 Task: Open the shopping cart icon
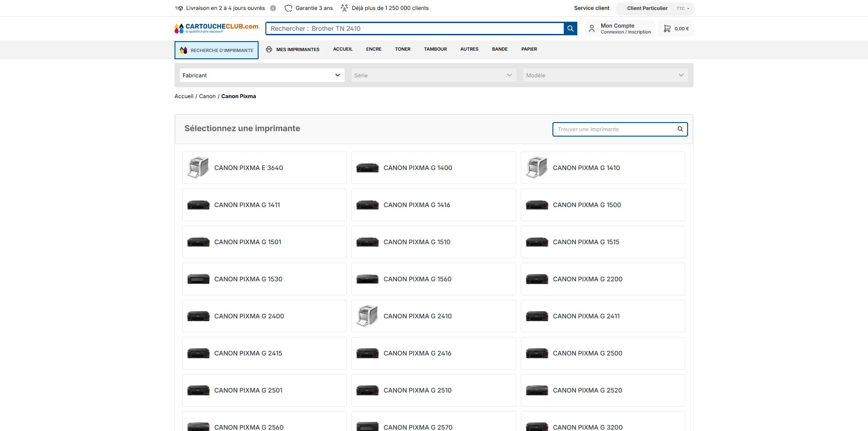point(667,28)
